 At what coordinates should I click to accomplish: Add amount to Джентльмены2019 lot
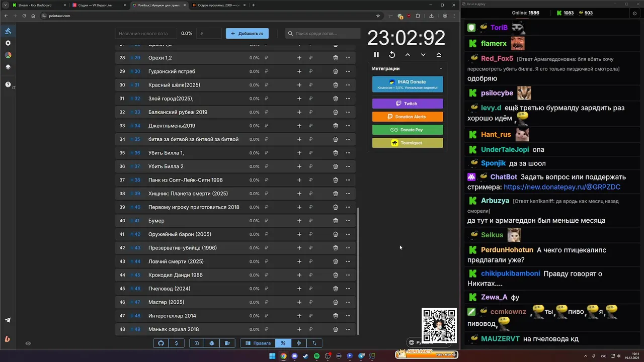pyautogui.click(x=299, y=126)
